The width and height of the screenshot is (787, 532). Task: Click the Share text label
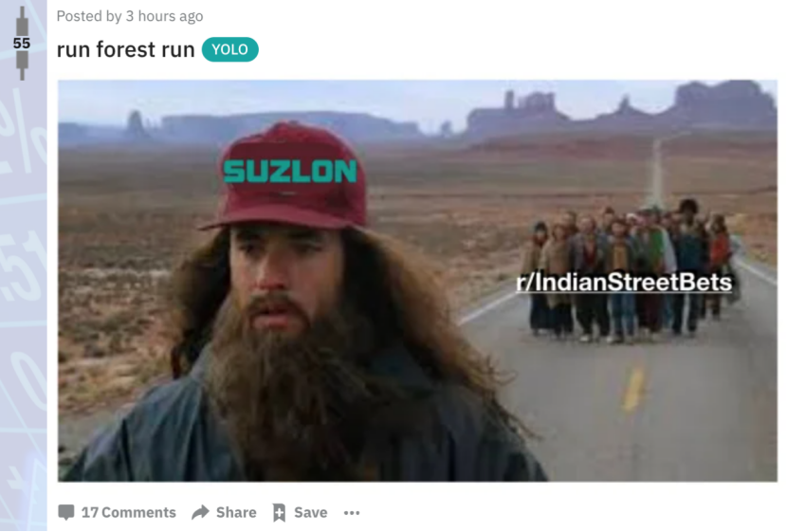[x=236, y=512]
